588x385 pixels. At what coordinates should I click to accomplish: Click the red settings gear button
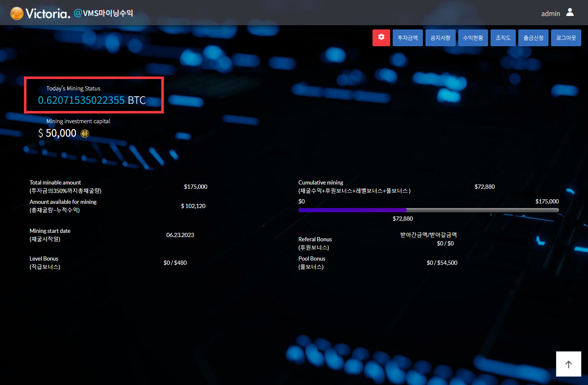tap(381, 37)
